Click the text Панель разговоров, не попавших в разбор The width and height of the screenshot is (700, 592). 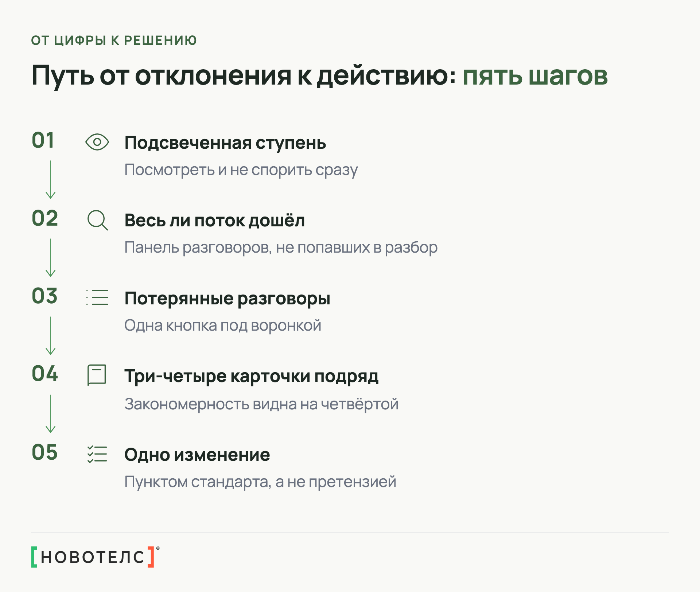point(281,248)
